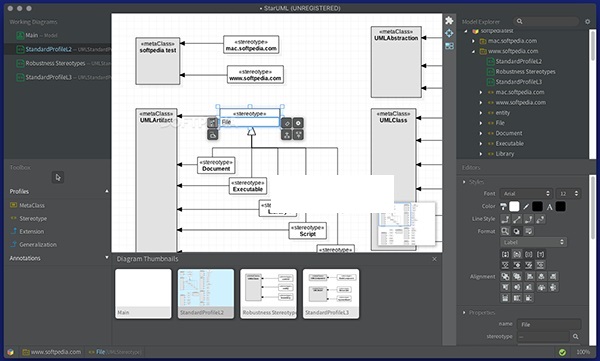600x361 pixels.
Task: Click the gear icon in Model Explorer
Action: click(x=587, y=21)
